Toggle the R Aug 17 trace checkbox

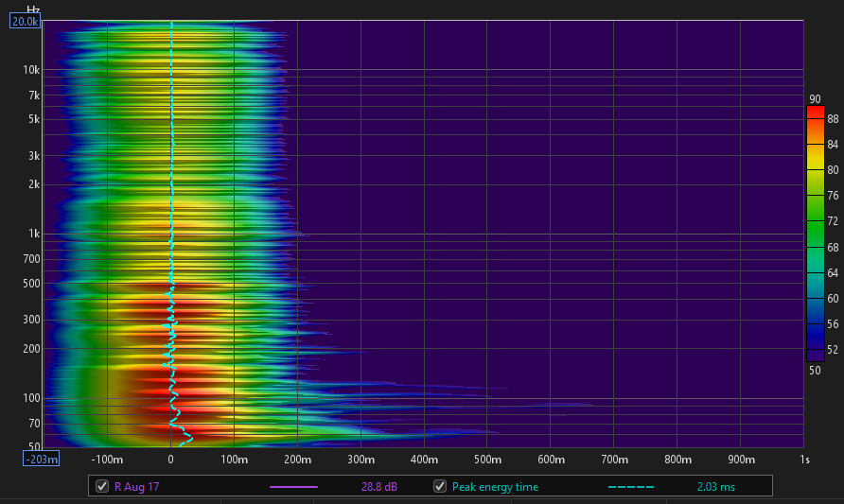102,486
